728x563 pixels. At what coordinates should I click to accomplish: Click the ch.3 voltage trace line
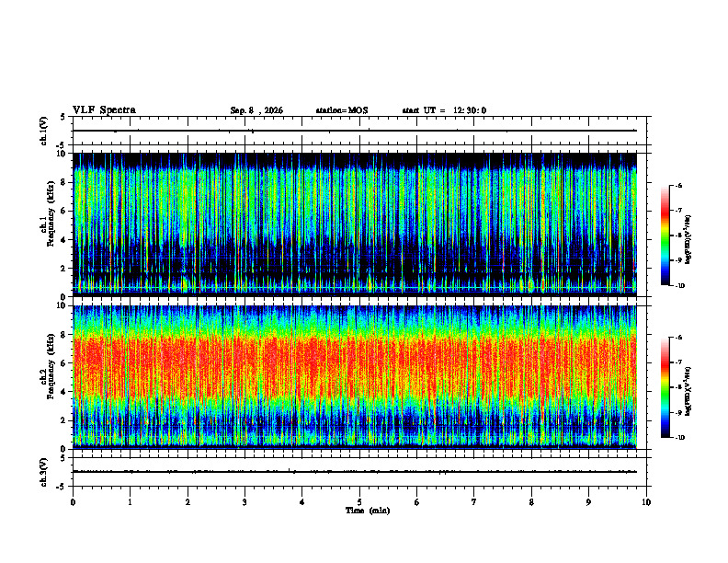click(355, 472)
